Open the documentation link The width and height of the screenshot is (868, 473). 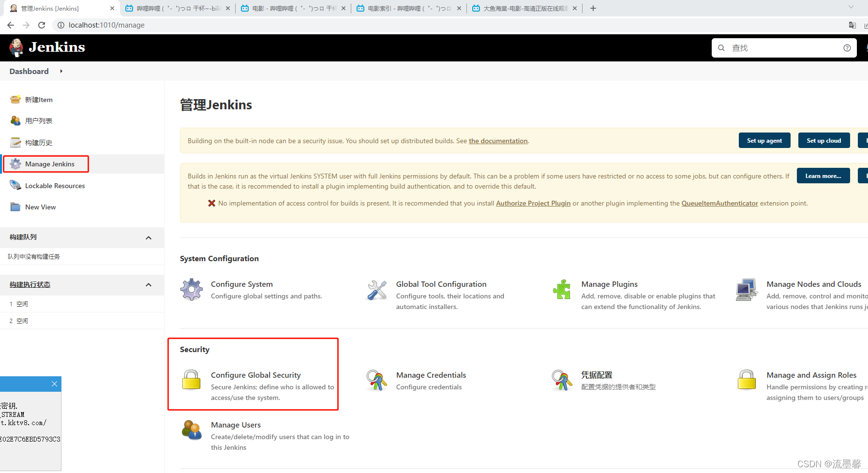(498, 141)
